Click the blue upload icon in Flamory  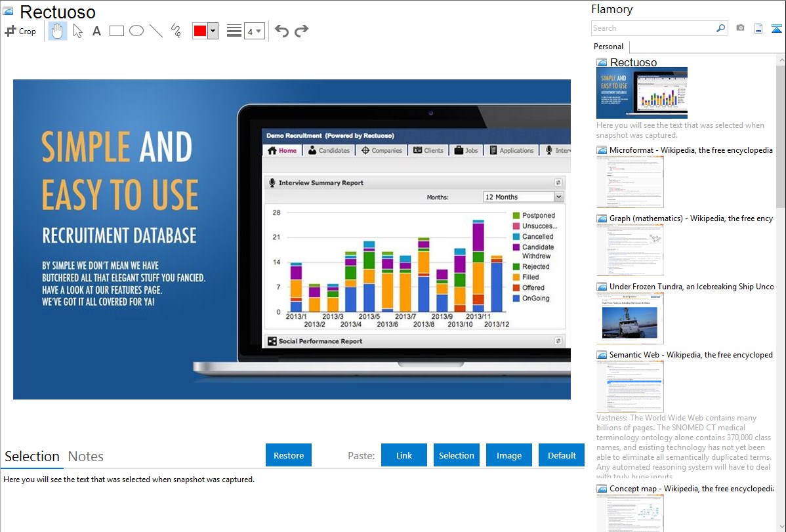coord(776,28)
